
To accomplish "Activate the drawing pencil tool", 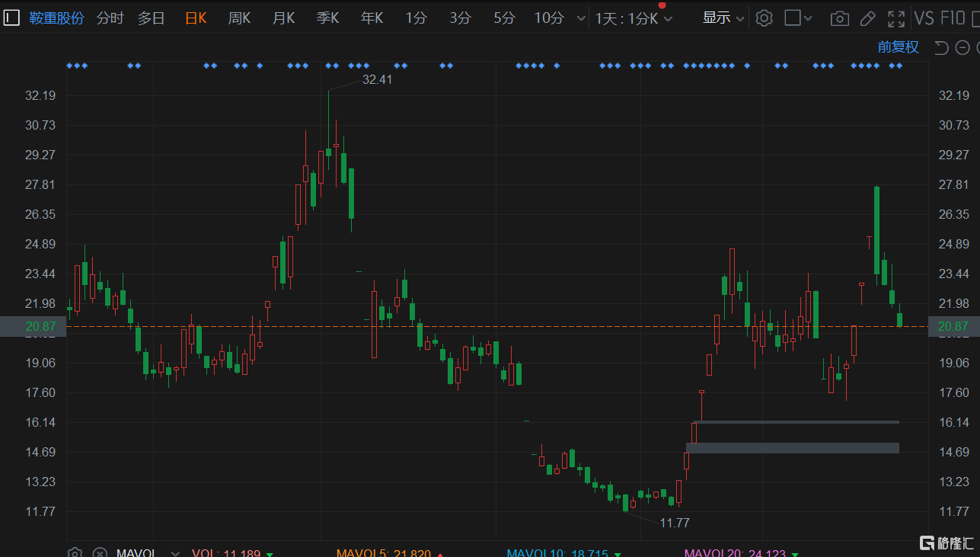I will (x=867, y=18).
